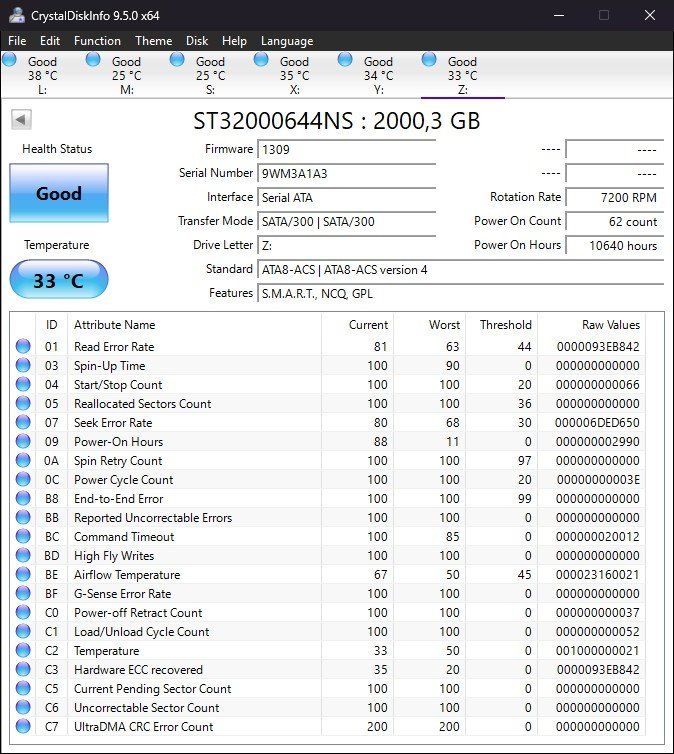Image resolution: width=674 pixels, height=754 pixels.
Task: Switch to the Z: drive tab
Action: [462, 75]
